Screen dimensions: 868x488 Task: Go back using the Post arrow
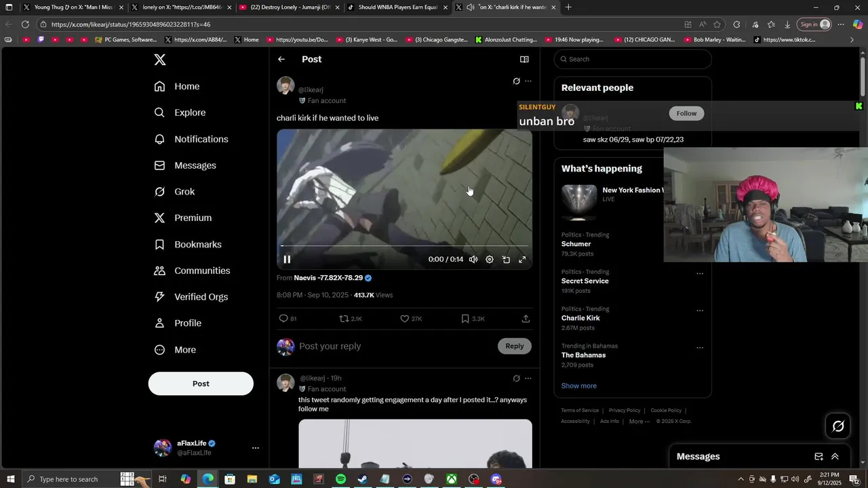[281, 59]
